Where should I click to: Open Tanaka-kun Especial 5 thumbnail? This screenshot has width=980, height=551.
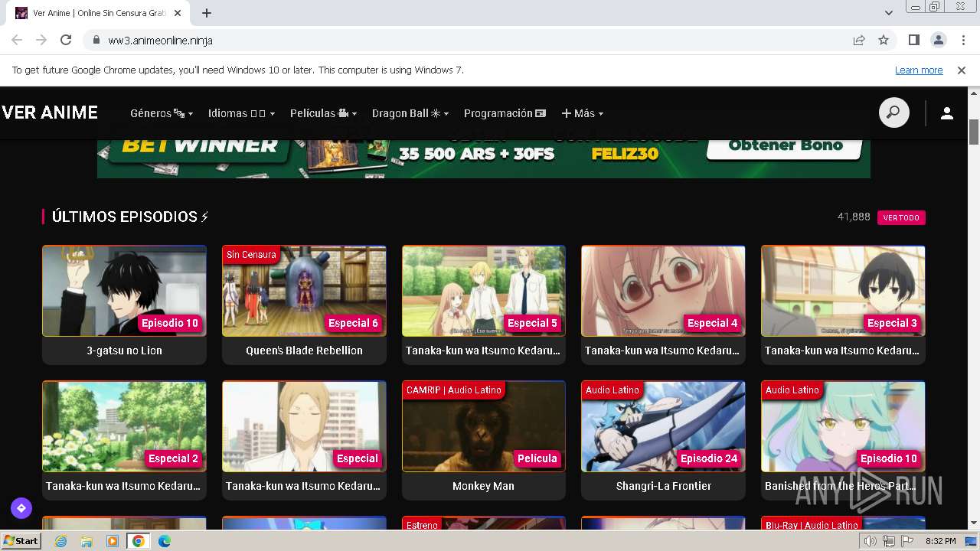click(x=484, y=291)
